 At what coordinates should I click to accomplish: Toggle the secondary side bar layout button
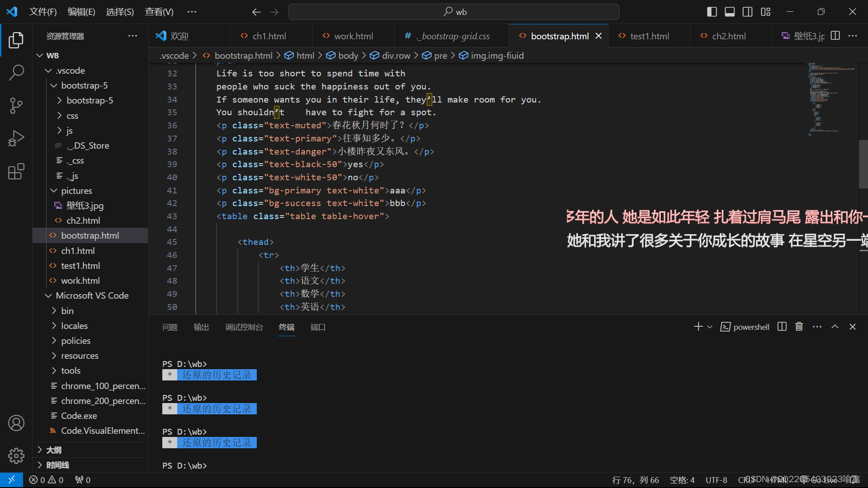pos(747,12)
